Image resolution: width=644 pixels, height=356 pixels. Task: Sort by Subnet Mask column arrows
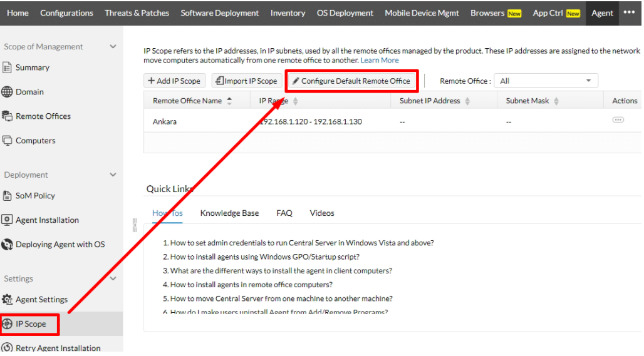556,101
